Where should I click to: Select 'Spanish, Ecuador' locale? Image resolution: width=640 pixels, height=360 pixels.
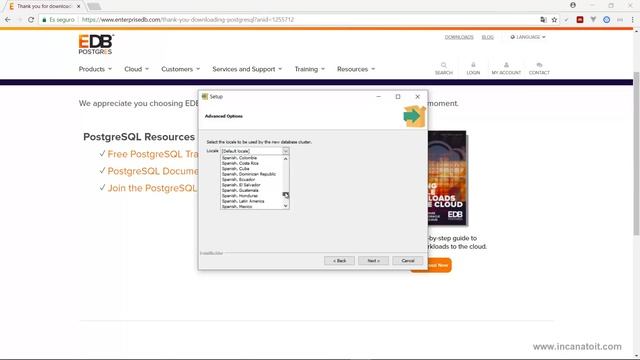[x=251, y=180]
